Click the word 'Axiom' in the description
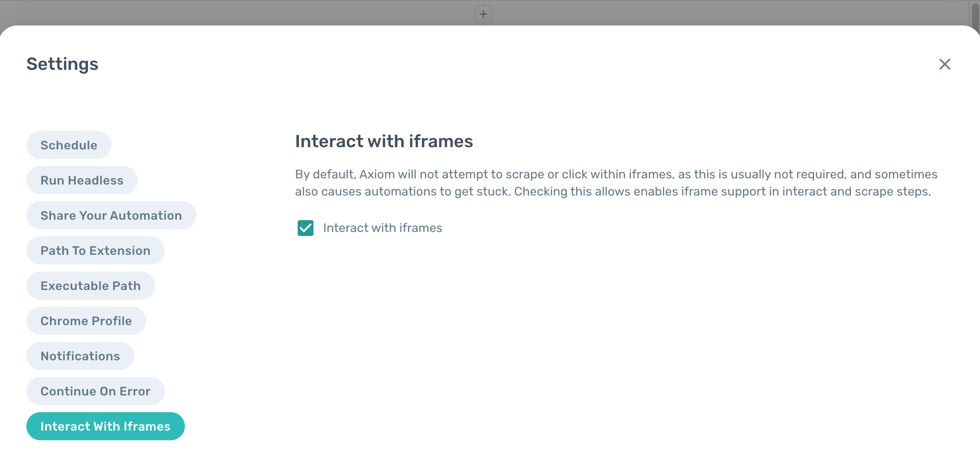Screen dimensions: 980x464 (x=377, y=174)
